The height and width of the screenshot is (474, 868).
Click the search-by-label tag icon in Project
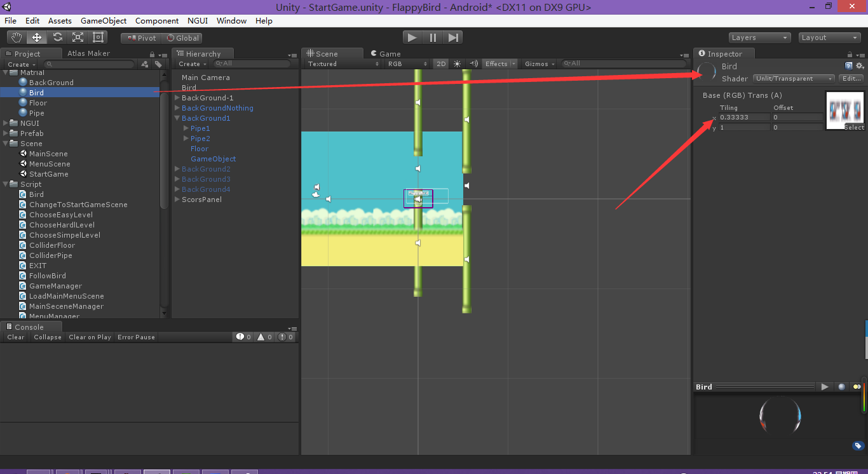click(x=158, y=64)
